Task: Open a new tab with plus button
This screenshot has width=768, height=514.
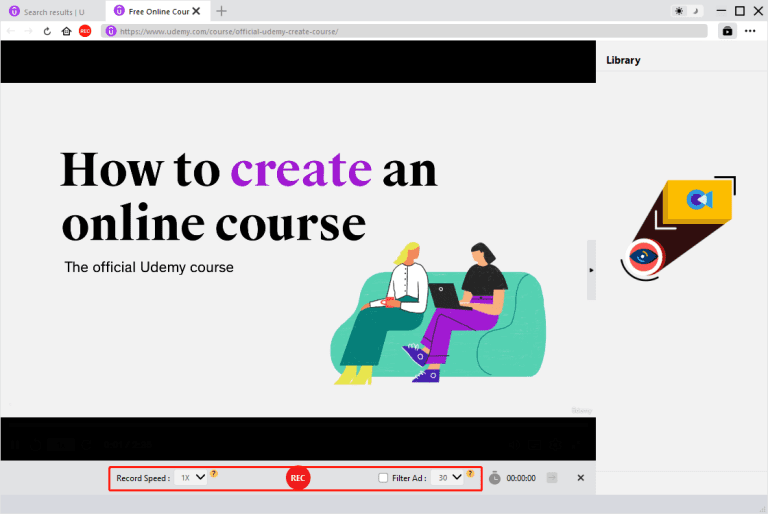Action: pos(221,11)
